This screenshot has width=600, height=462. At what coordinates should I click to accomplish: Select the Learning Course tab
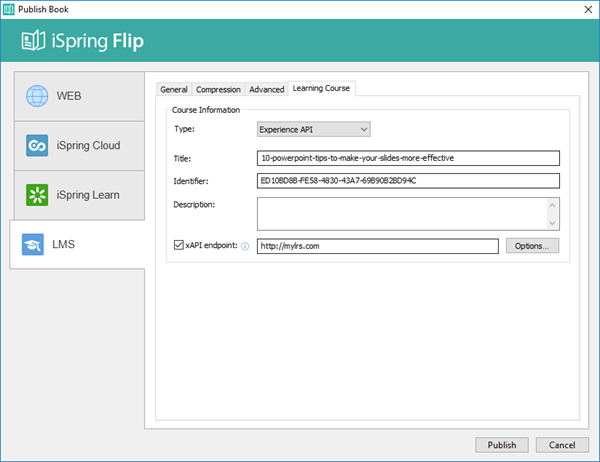click(x=321, y=88)
